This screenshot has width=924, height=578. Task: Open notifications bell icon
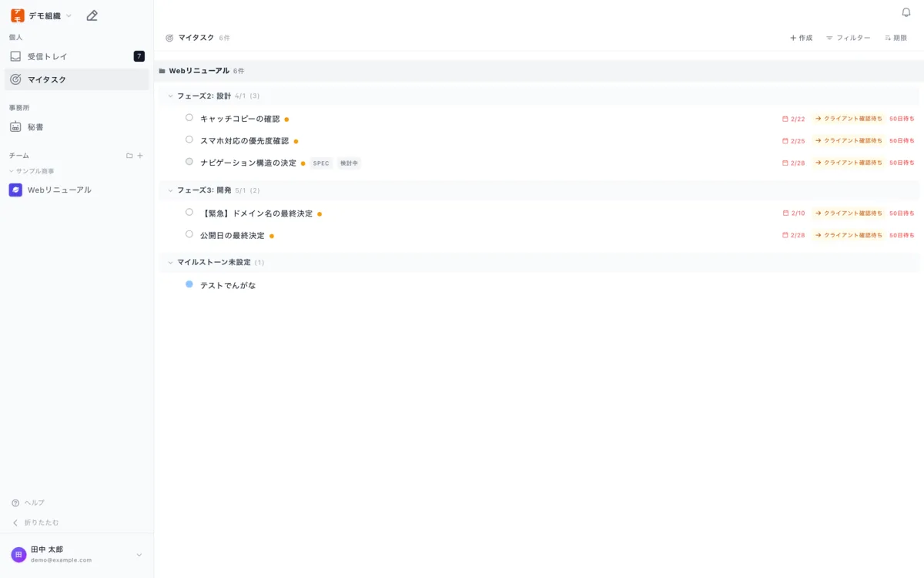(x=906, y=12)
